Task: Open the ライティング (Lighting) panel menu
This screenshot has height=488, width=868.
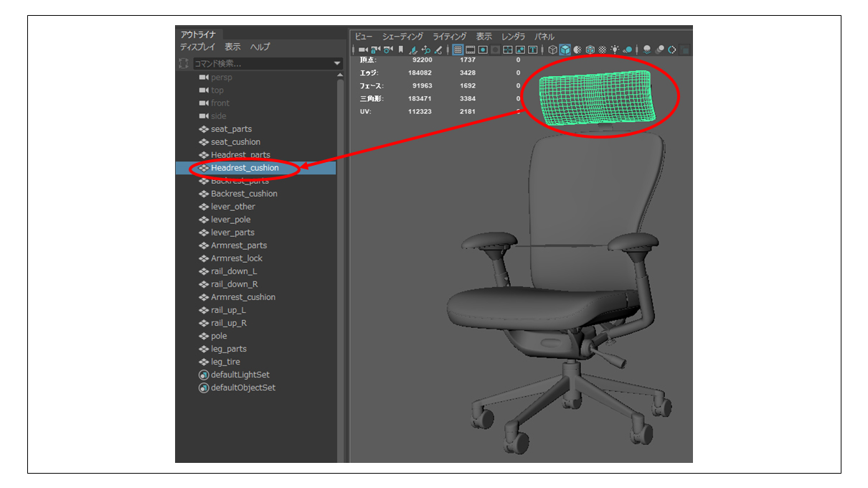Action: click(449, 36)
